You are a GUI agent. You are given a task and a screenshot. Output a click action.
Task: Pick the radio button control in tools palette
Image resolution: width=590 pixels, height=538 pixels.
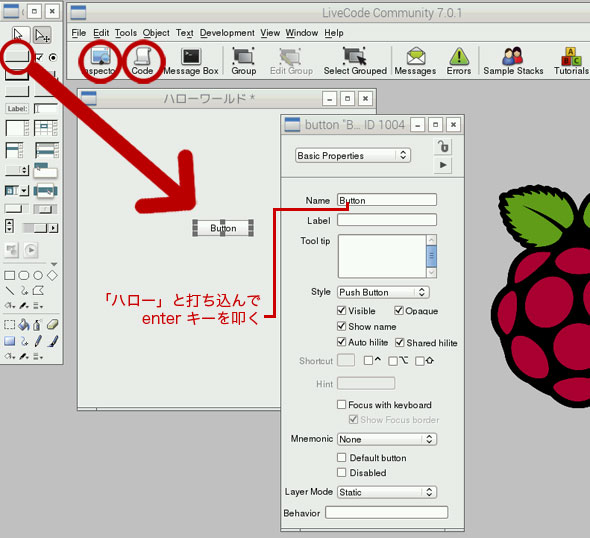53,57
